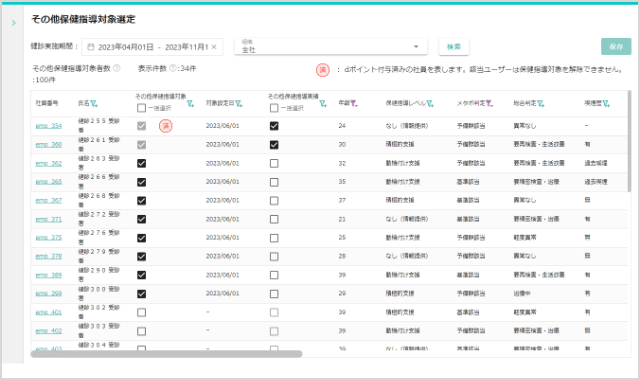Viewport: 640px width, 380px height.
Task: Click the 済 stamp in emp_354 row
Action: click(x=165, y=126)
